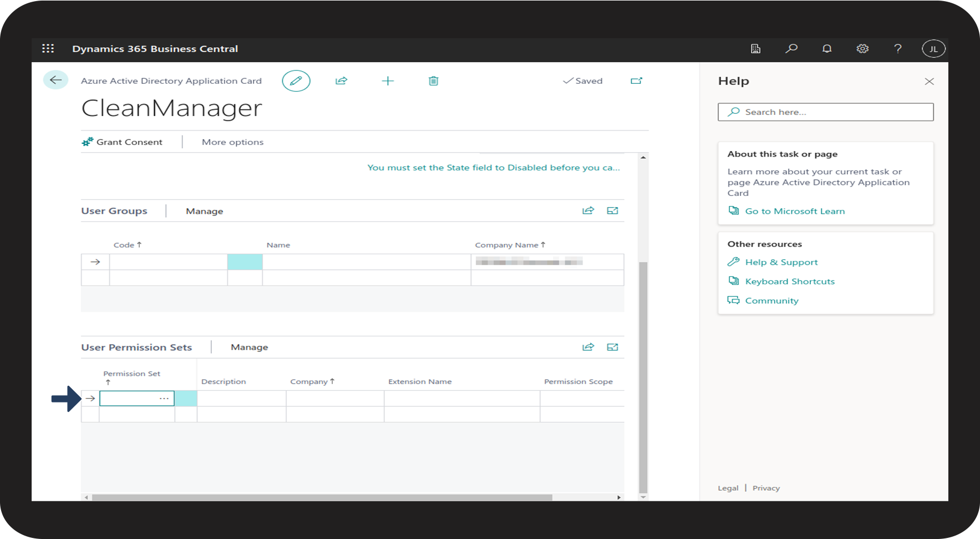Click the vertical scrollbar of the card
This screenshot has width=980, height=539.
point(643,377)
